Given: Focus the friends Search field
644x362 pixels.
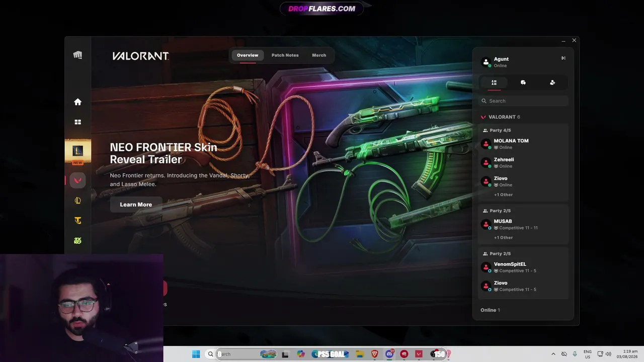Looking at the screenshot, I should tap(523, 101).
